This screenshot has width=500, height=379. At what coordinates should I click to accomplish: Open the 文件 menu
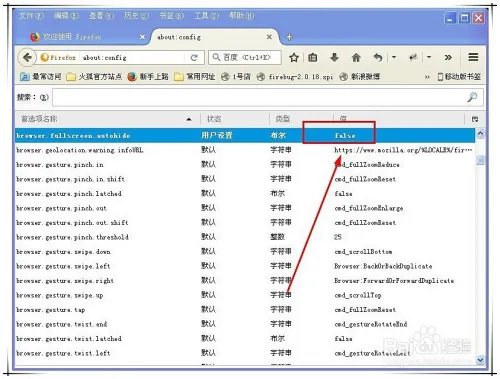(31, 16)
